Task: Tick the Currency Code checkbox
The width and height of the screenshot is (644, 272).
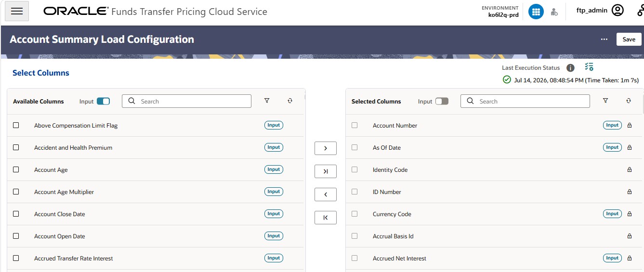Action: coord(355,214)
